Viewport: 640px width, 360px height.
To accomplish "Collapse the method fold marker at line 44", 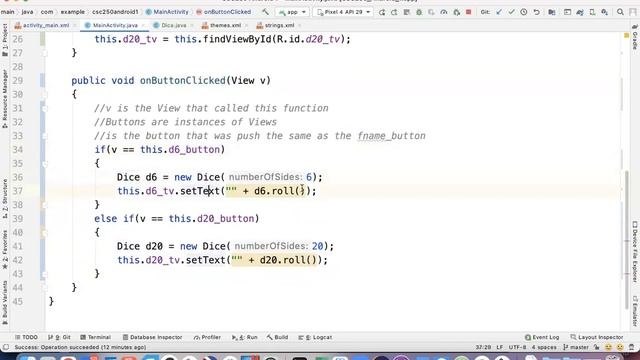I will (45, 288).
